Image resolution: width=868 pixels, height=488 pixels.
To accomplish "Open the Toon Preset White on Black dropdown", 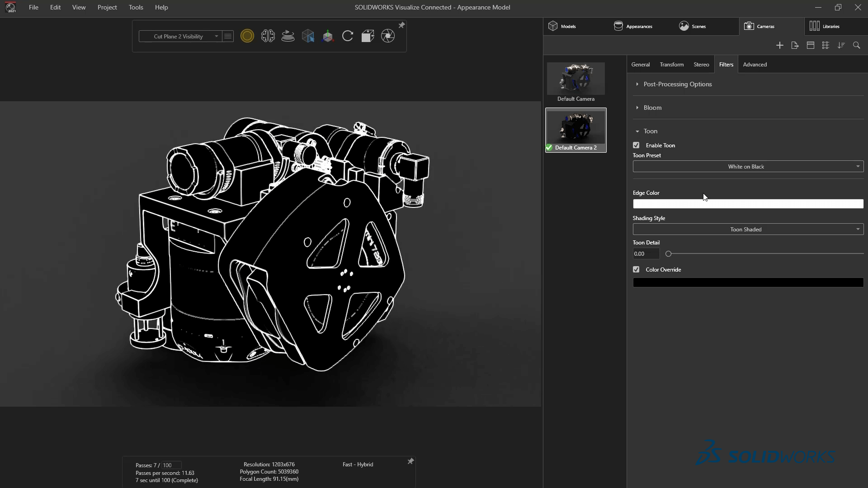I will tap(748, 166).
